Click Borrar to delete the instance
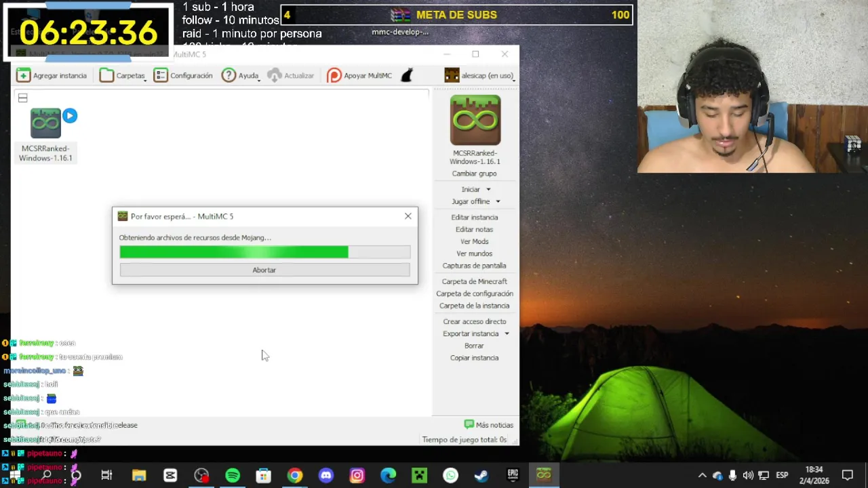The image size is (868, 488). 474,346
